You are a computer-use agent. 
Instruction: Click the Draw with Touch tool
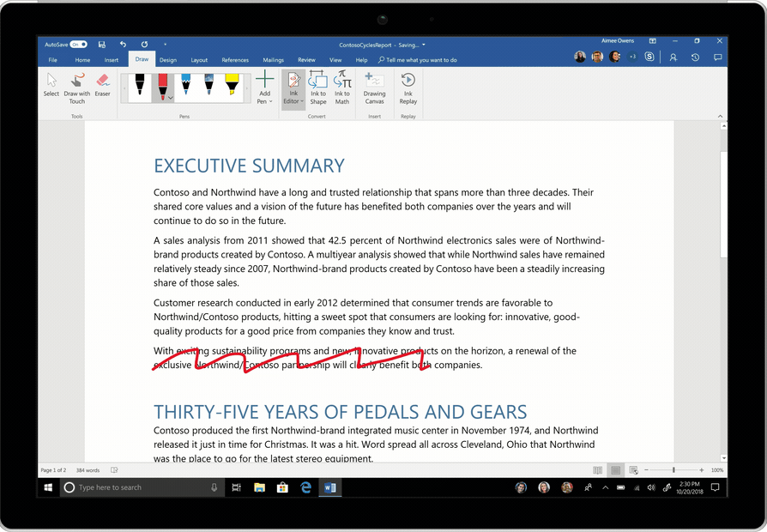(x=77, y=88)
